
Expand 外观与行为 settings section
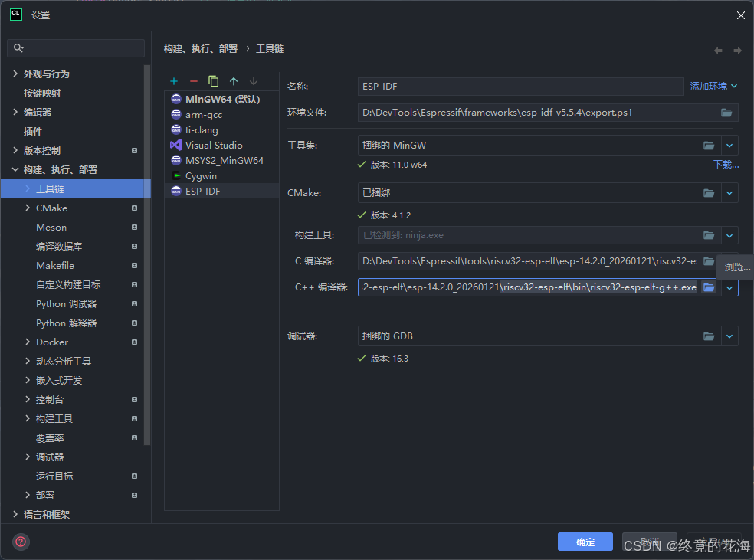pyautogui.click(x=15, y=74)
